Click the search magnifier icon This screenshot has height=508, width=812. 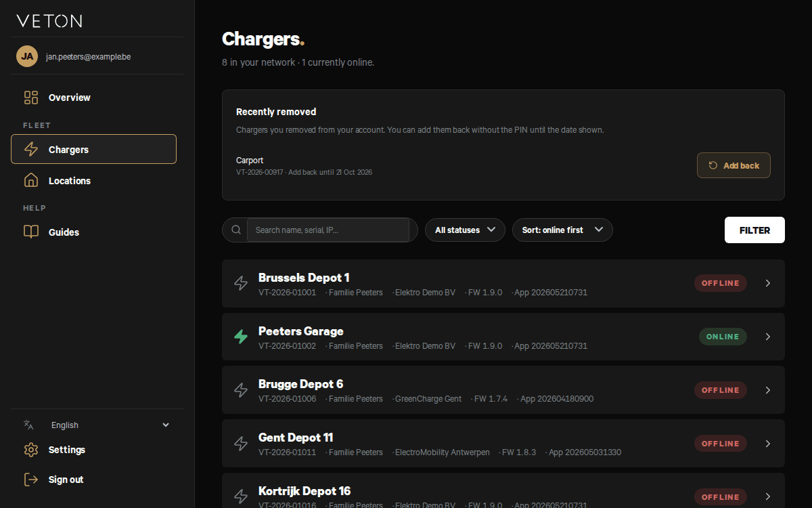[x=236, y=230]
